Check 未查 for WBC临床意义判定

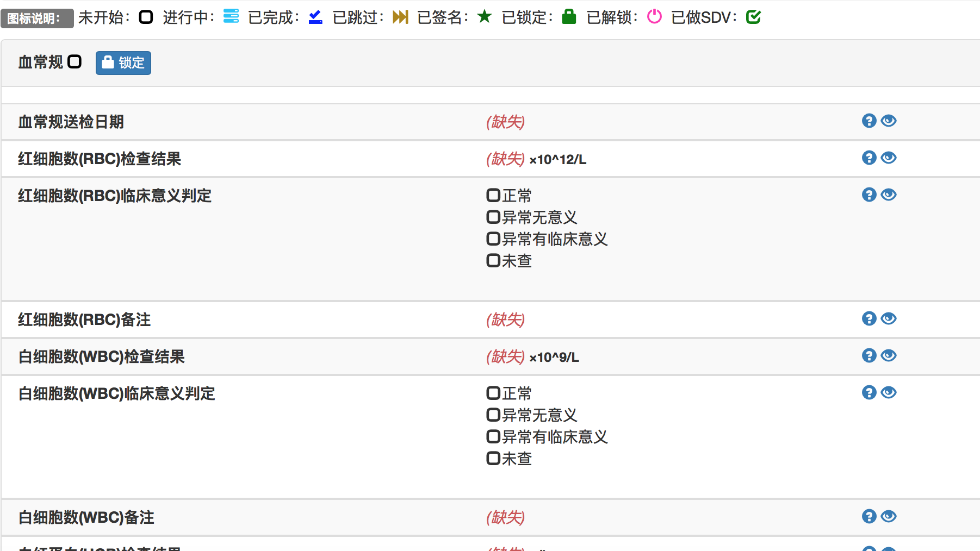coord(493,458)
